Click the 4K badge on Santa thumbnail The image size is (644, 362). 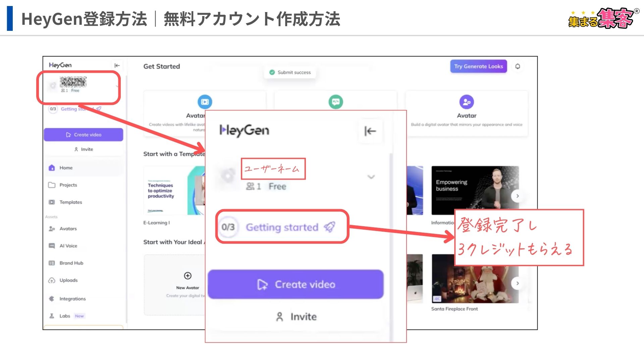pos(437,299)
